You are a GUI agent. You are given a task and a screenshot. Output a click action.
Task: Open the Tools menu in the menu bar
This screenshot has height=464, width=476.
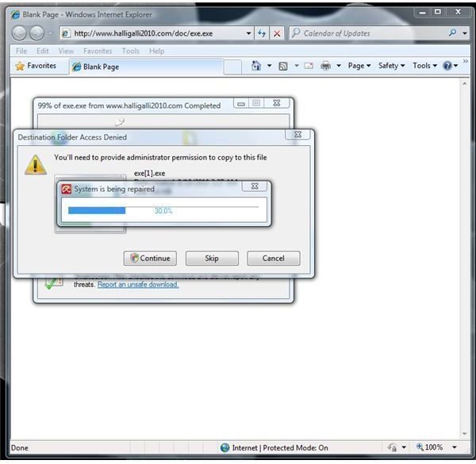click(x=131, y=51)
